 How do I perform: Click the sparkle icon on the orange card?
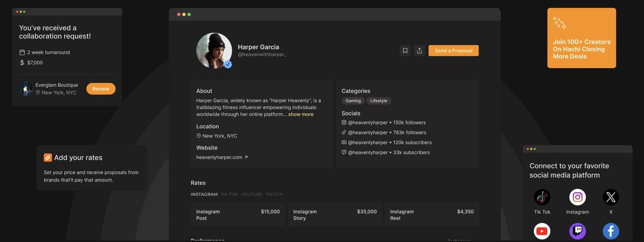(560, 23)
